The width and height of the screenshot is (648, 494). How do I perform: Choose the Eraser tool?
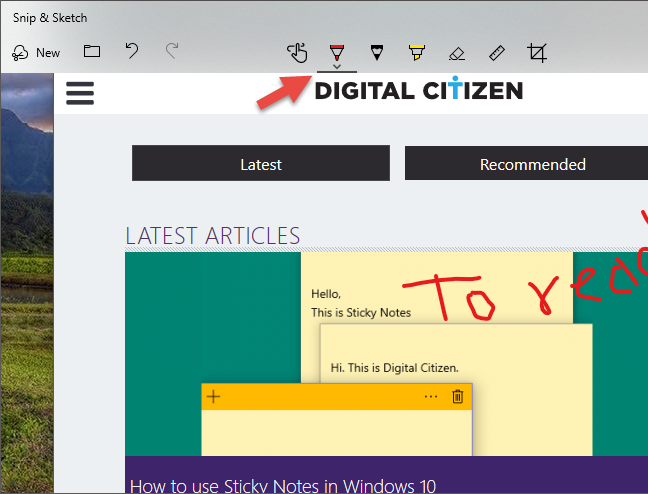tap(457, 53)
